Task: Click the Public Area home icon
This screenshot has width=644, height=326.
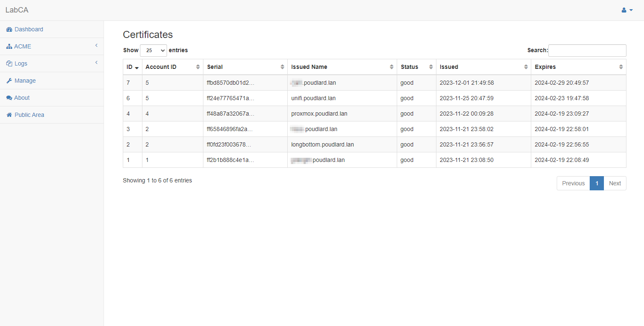Action: coord(9,115)
